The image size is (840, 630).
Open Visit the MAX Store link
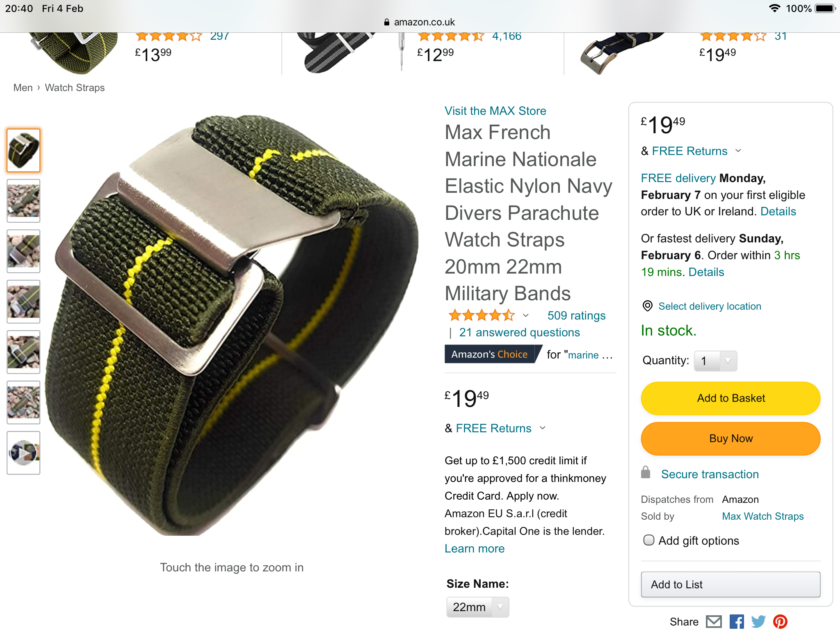pyautogui.click(x=495, y=111)
